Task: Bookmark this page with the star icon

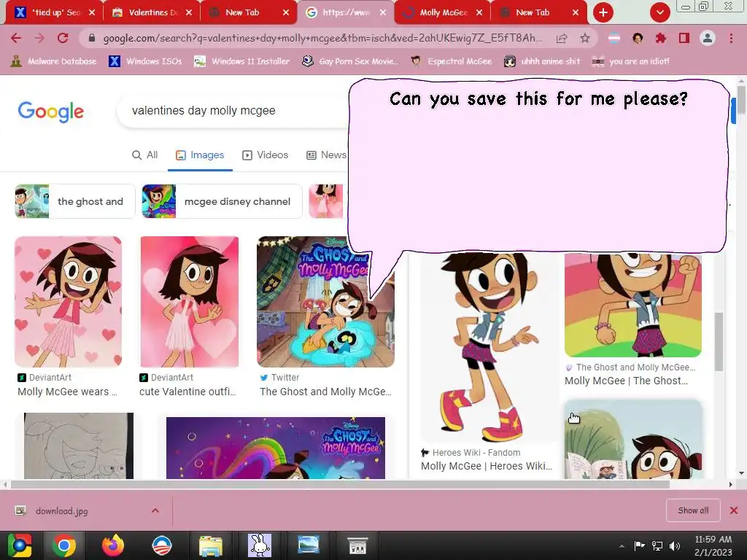Action: coord(585,39)
